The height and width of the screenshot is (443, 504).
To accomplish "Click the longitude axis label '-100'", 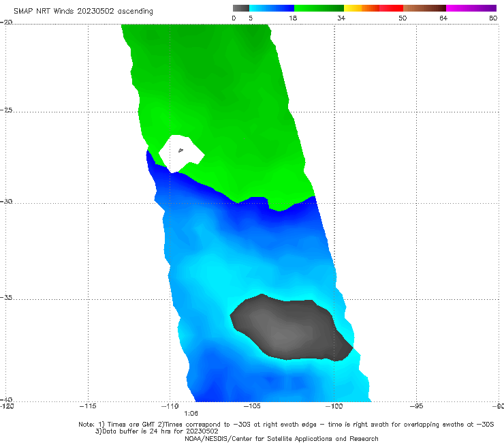I will pyautogui.click(x=334, y=406).
